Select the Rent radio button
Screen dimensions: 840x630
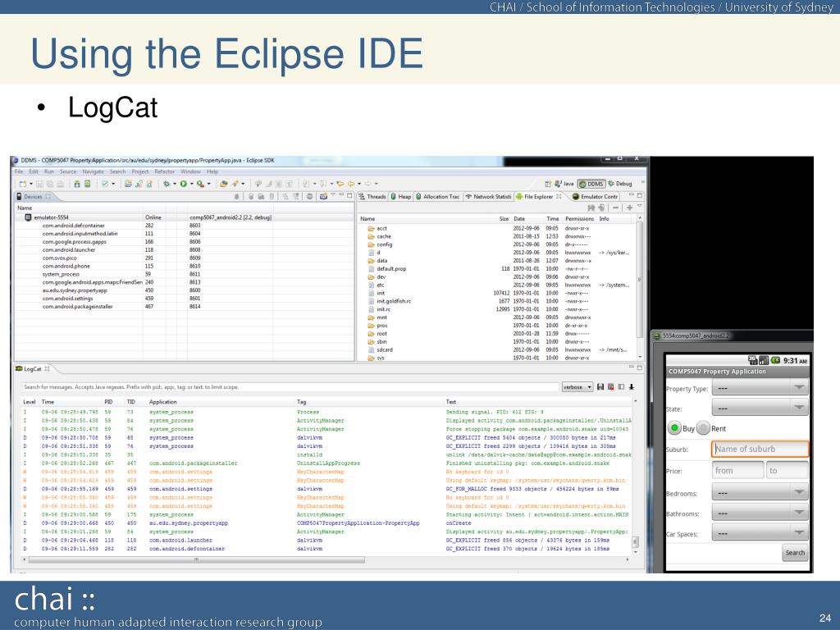click(x=704, y=428)
